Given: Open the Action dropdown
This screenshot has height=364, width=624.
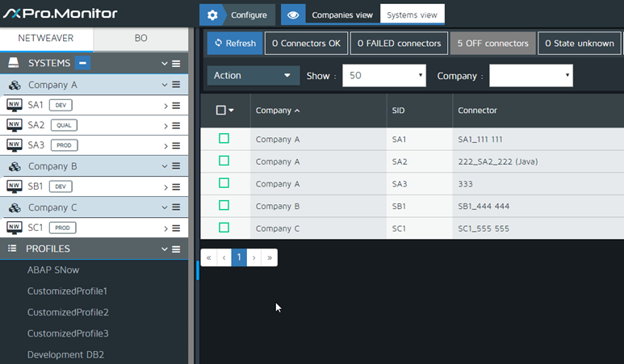Looking at the screenshot, I should tap(253, 76).
